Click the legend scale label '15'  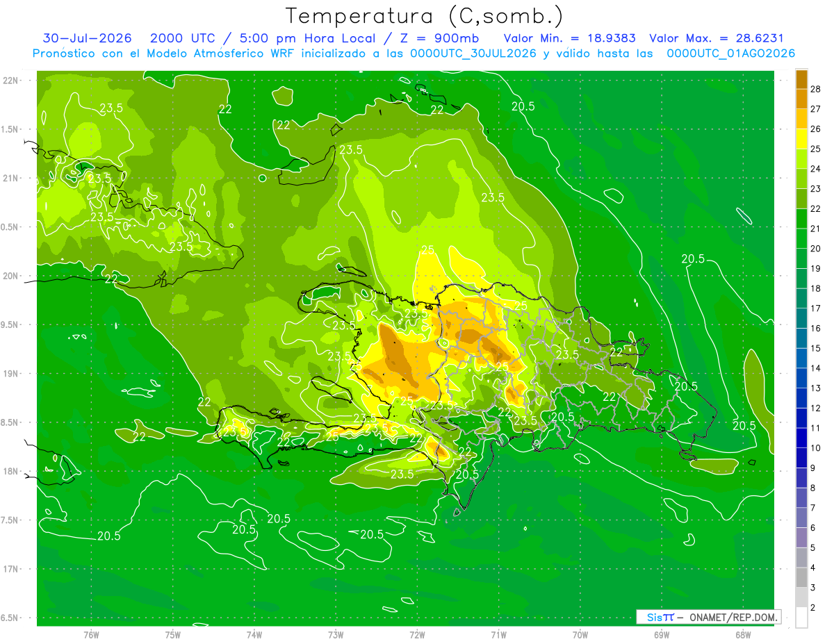point(815,348)
